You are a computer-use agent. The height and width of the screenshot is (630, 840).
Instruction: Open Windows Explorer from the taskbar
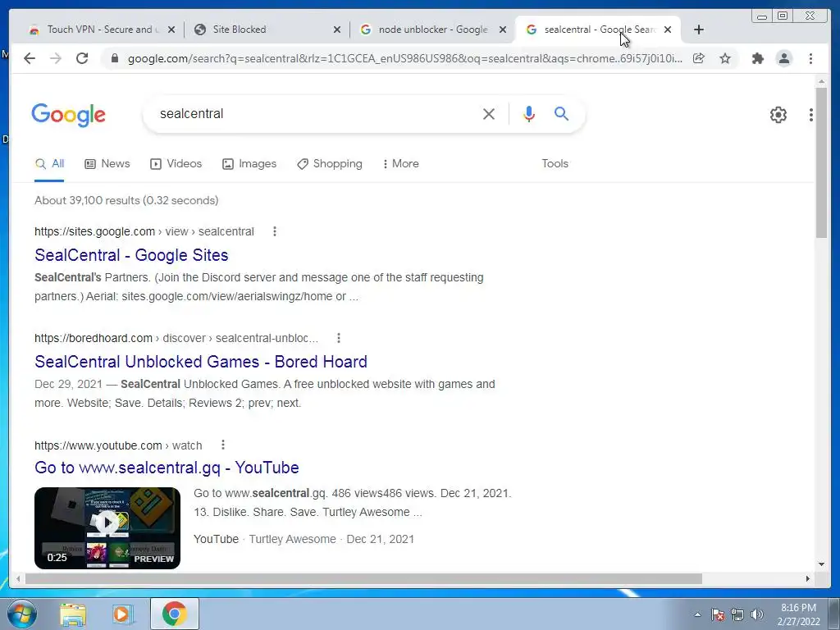pos(73,614)
